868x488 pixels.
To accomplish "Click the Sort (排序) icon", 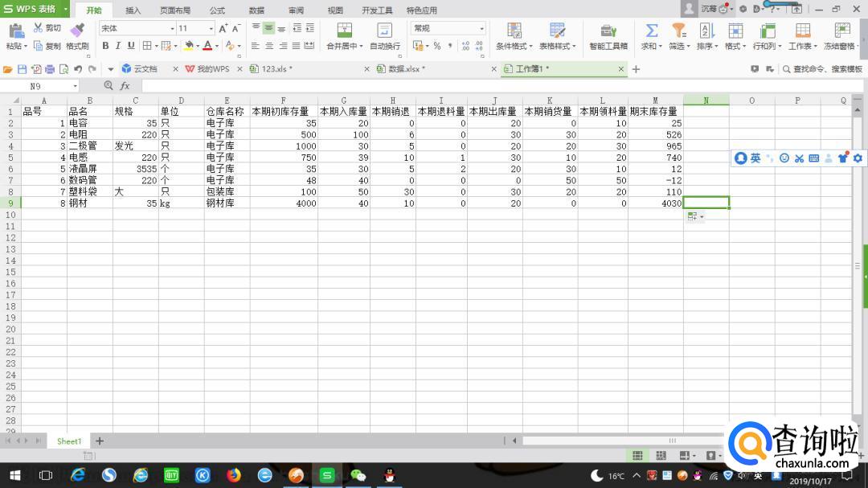I will click(x=707, y=31).
